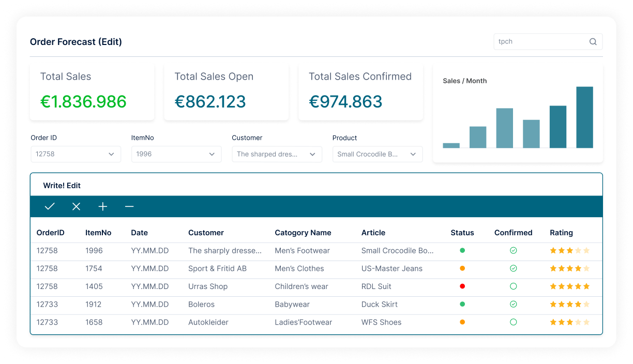Toggle Confirmed check for US-Master Jeans row
Image resolution: width=633 pixels, height=364 pixels.
click(x=513, y=268)
